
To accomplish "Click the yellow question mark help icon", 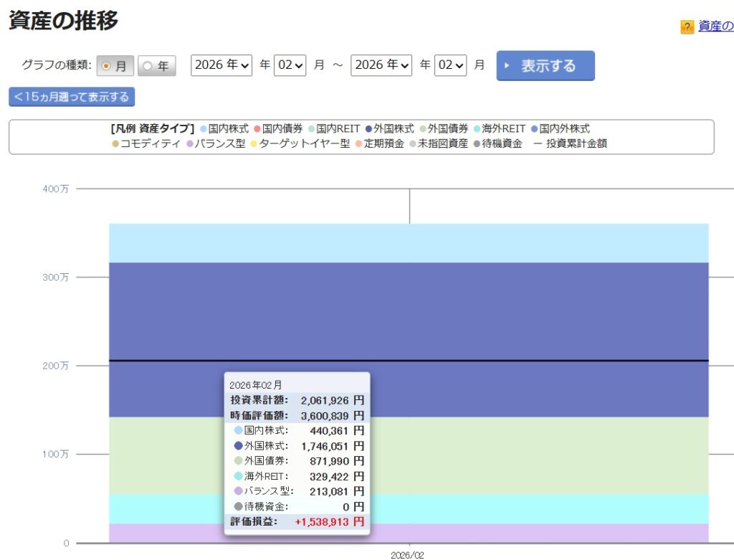I will coord(686,27).
